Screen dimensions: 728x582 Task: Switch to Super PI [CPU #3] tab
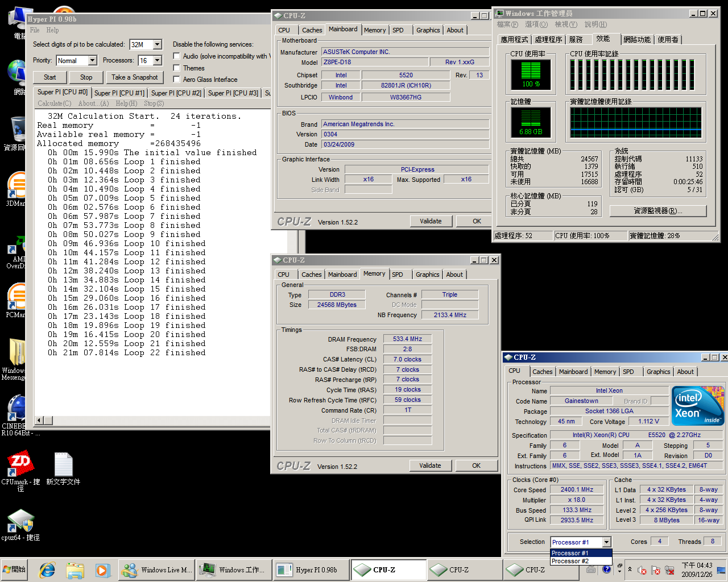pyautogui.click(x=233, y=93)
